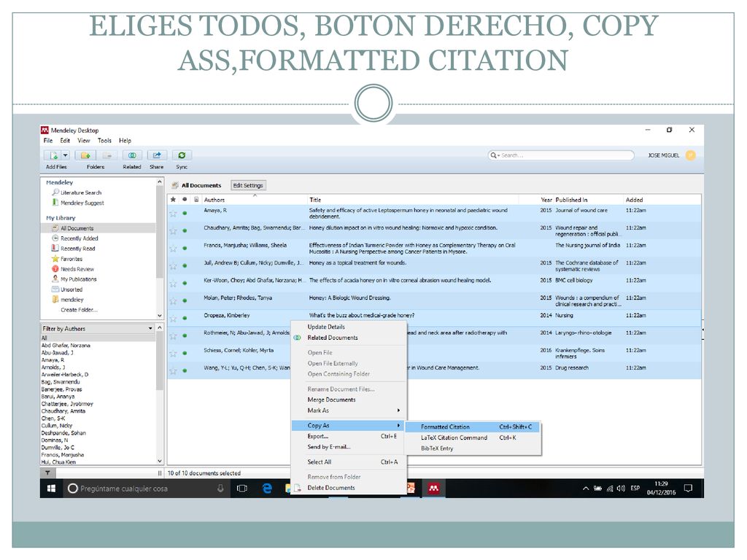This screenshot has width=747, height=560.
Task: Toggle favorite star for Francis, Manjusha row
Action: [173, 249]
